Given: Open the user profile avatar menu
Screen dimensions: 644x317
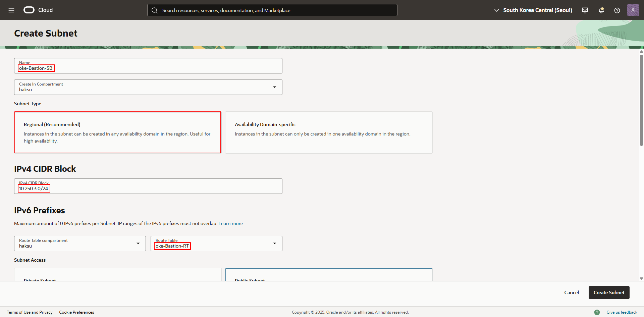Looking at the screenshot, I should tap(633, 10).
